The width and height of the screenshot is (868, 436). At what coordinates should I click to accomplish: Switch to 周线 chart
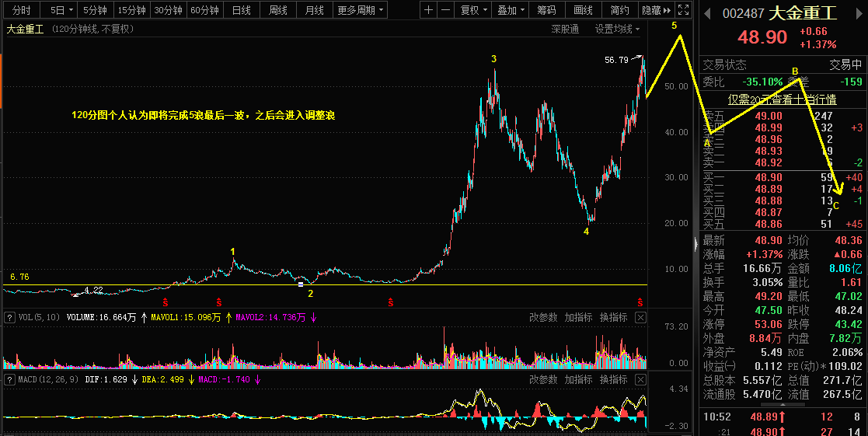tap(278, 10)
